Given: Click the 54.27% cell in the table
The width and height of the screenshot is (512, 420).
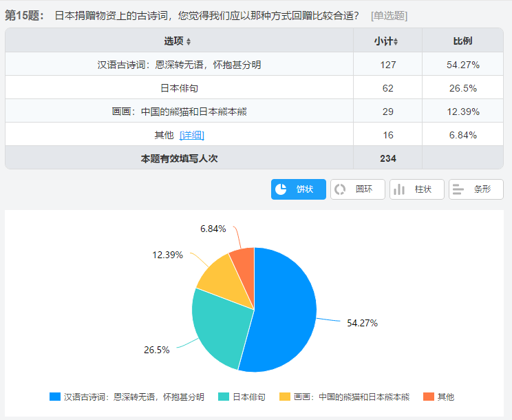Looking at the screenshot, I should (463, 65).
